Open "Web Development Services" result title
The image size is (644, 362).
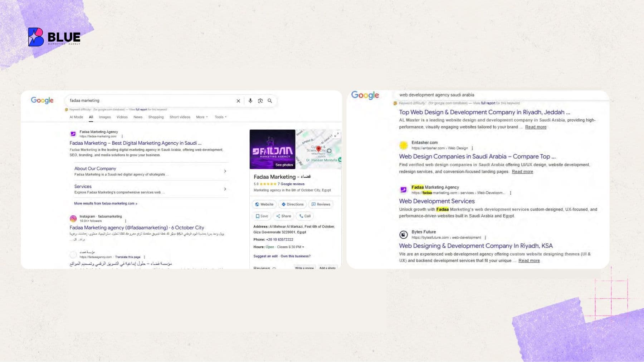437,201
